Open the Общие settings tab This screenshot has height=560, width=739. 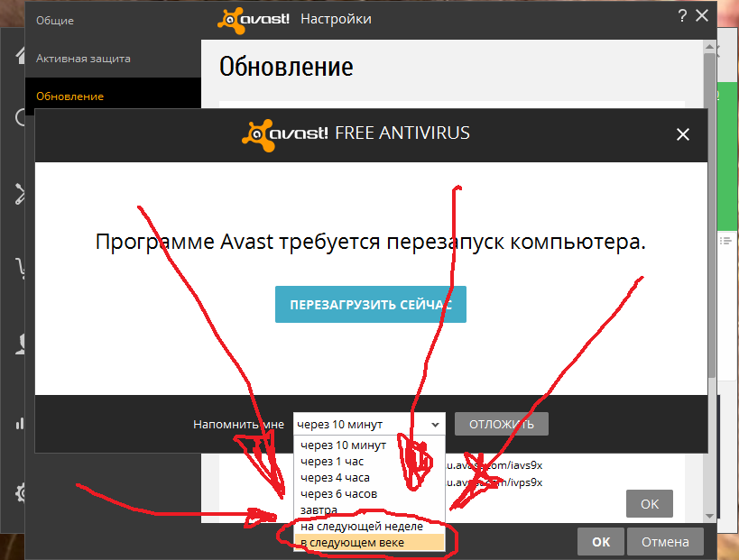55,21
